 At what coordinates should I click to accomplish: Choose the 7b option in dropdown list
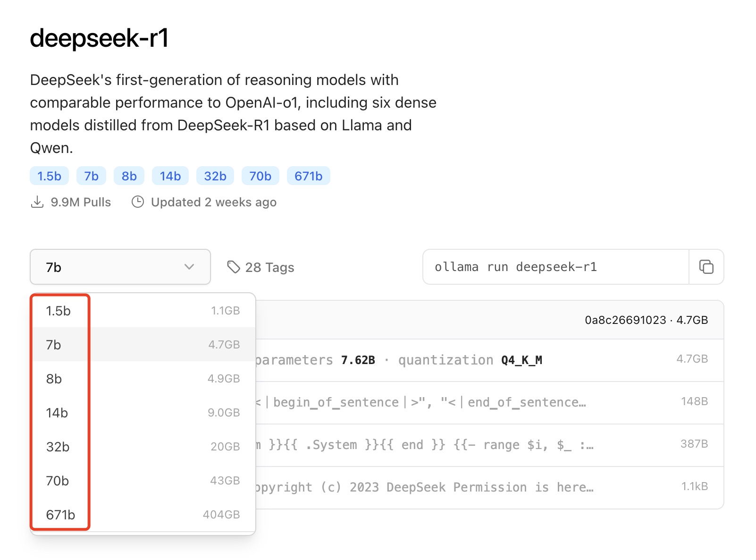(x=143, y=345)
